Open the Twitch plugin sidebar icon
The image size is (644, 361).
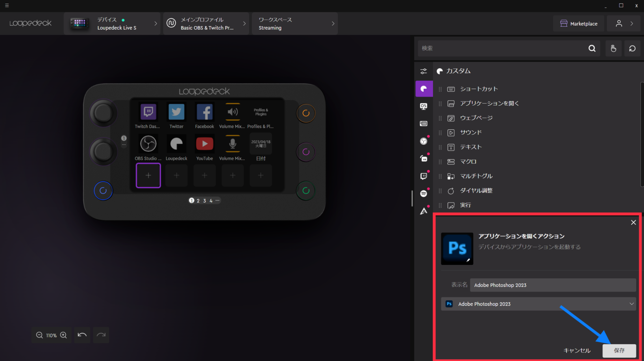424,176
